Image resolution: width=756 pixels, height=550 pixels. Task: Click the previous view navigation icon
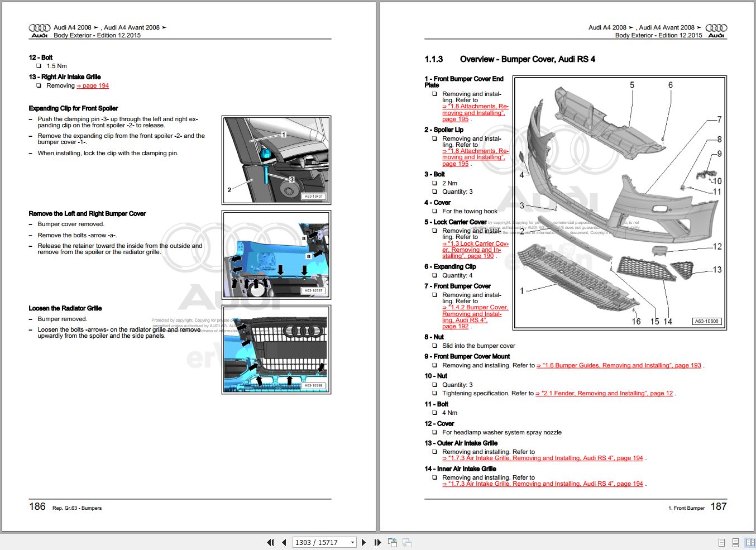[393, 542]
